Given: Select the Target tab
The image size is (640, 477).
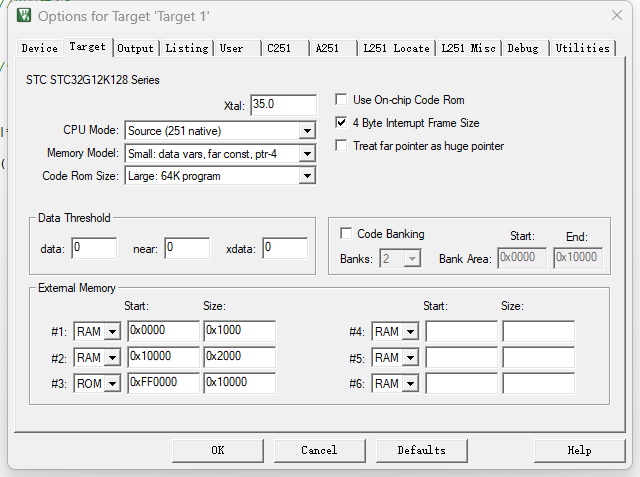Looking at the screenshot, I should click(x=87, y=47).
